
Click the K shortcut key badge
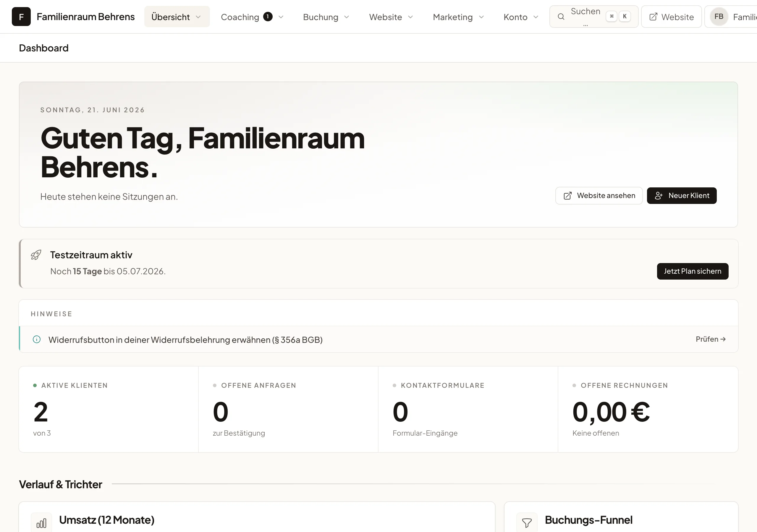625,16
